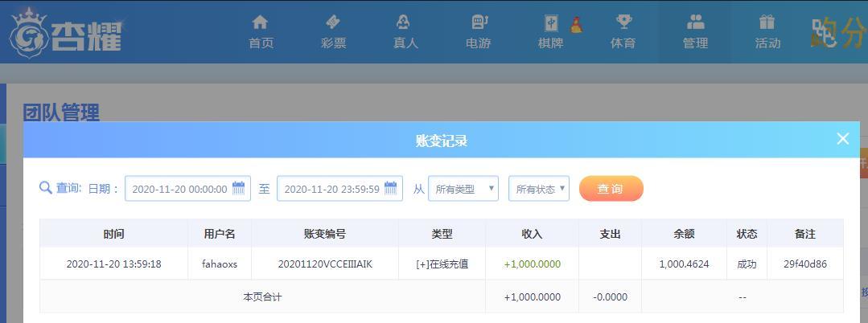Open the 电游 slot games icon
Screen dimensions: 868x323
click(479, 22)
